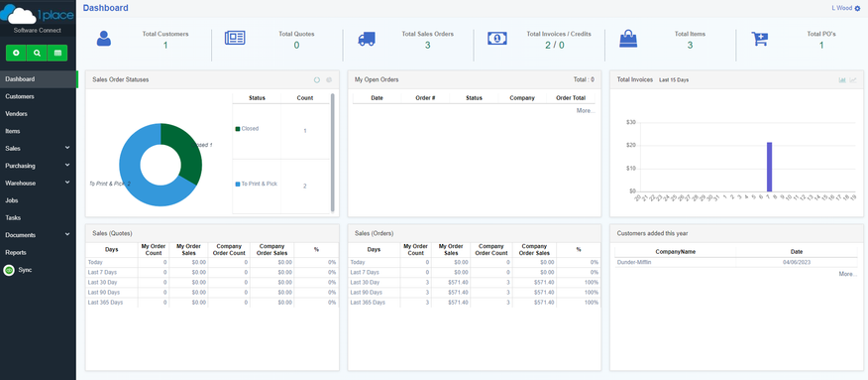Click the dark green Closed legend swatch

pos(238,129)
